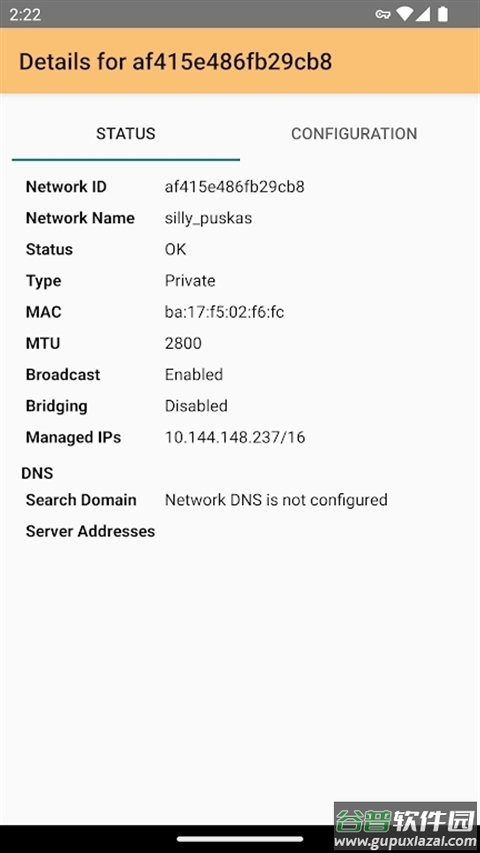The width and height of the screenshot is (480, 853).
Task: Tap the managed IP 10.144.148.237/16
Action: (235, 437)
